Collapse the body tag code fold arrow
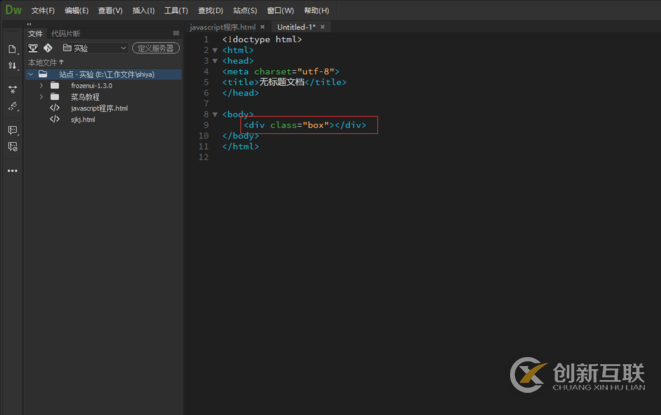This screenshot has width=661, height=415. (x=214, y=115)
